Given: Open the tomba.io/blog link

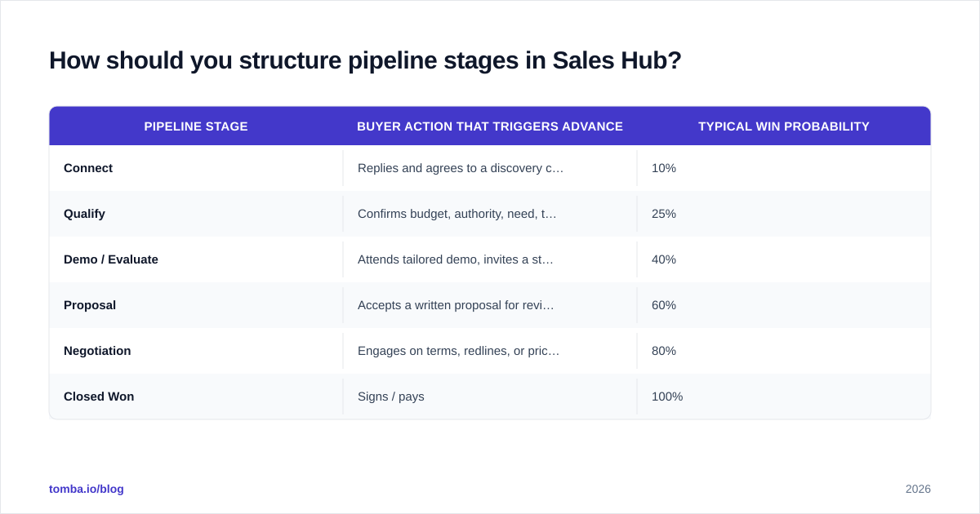Looking at the screenshot, I should click(87, 489).
